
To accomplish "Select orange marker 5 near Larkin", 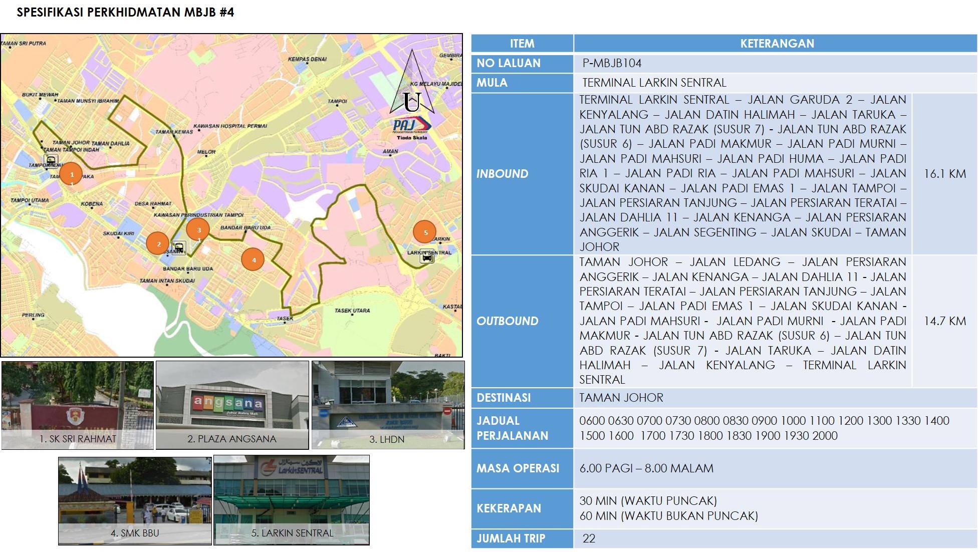I will pyautogui.click(x=425, y=232).
